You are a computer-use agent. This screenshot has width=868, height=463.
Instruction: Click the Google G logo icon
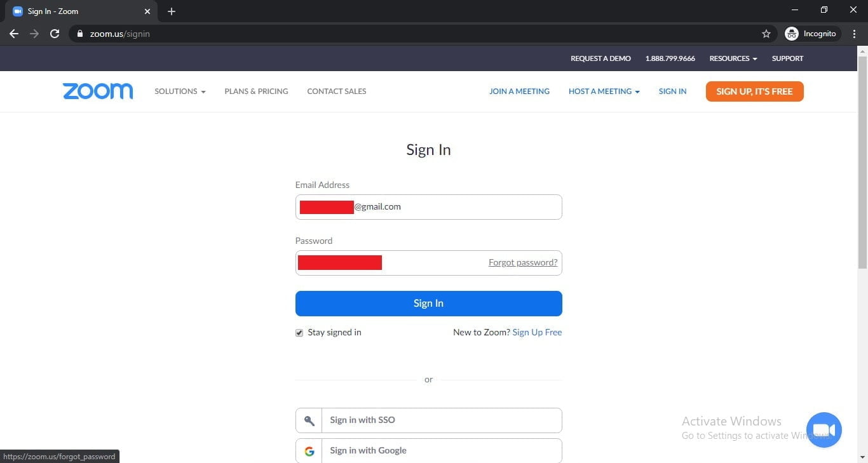click(309, 451)
